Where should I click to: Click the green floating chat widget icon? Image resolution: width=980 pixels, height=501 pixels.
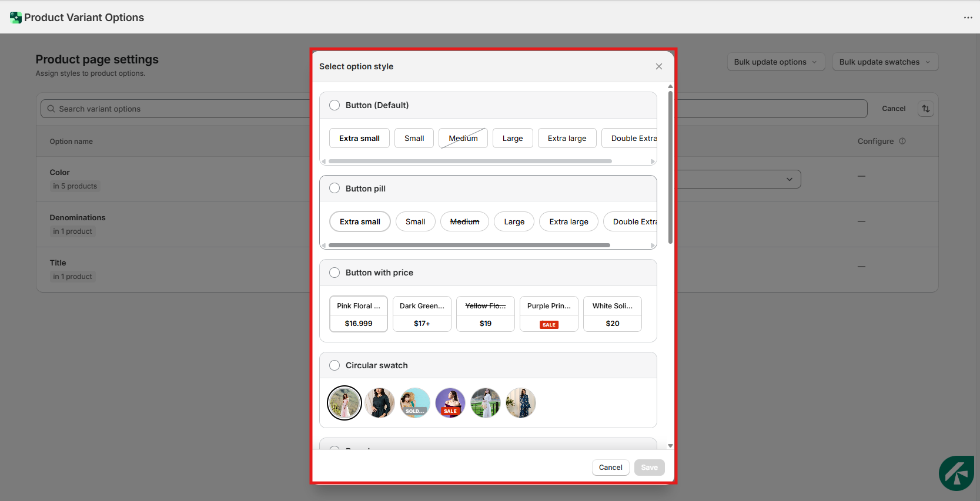click(x=956, y=473)
